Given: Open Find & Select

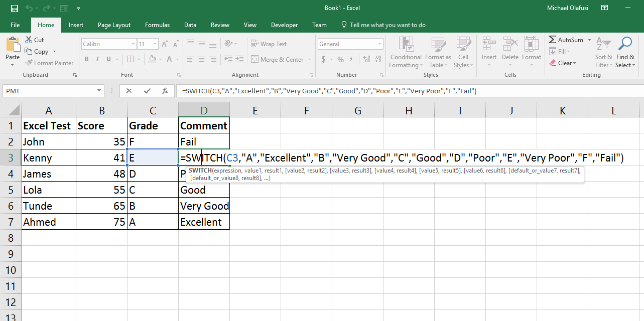Looking at the screenshot, I should point(625,53).
